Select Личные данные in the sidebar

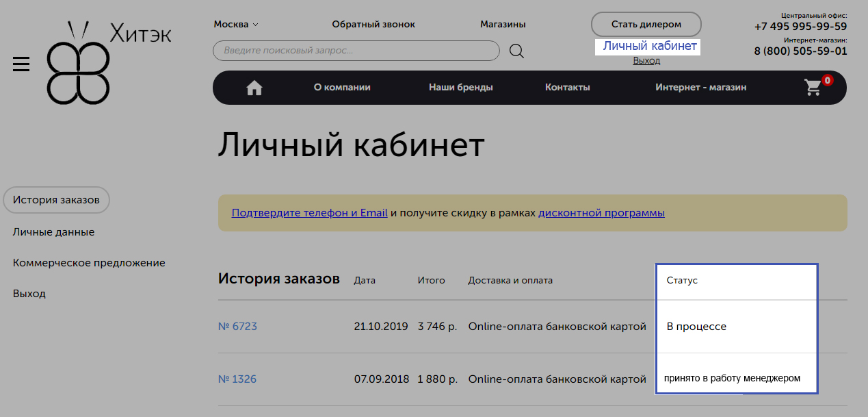coord(53,232)
